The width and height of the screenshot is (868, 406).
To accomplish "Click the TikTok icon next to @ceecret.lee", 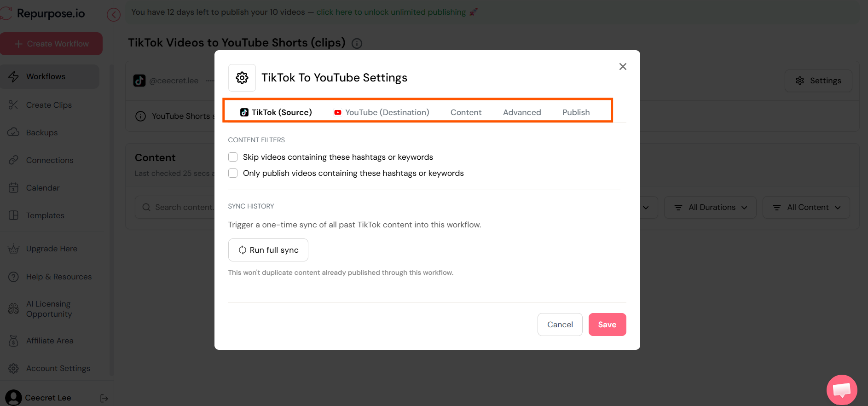I will (139, 81).
